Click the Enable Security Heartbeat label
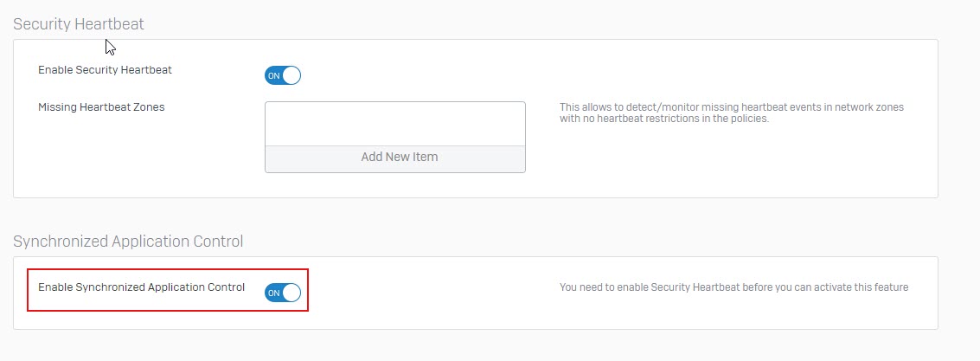980x361 pixels. pos(105,70)
